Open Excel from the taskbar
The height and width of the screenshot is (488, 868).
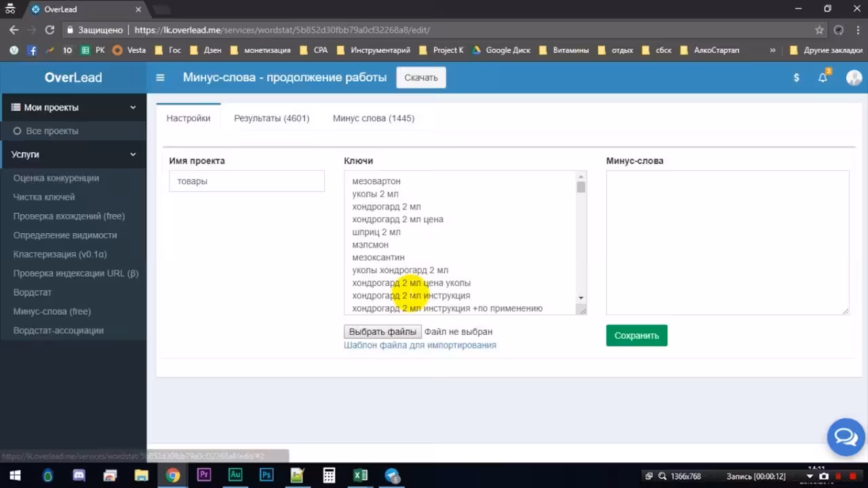(360, 475)
